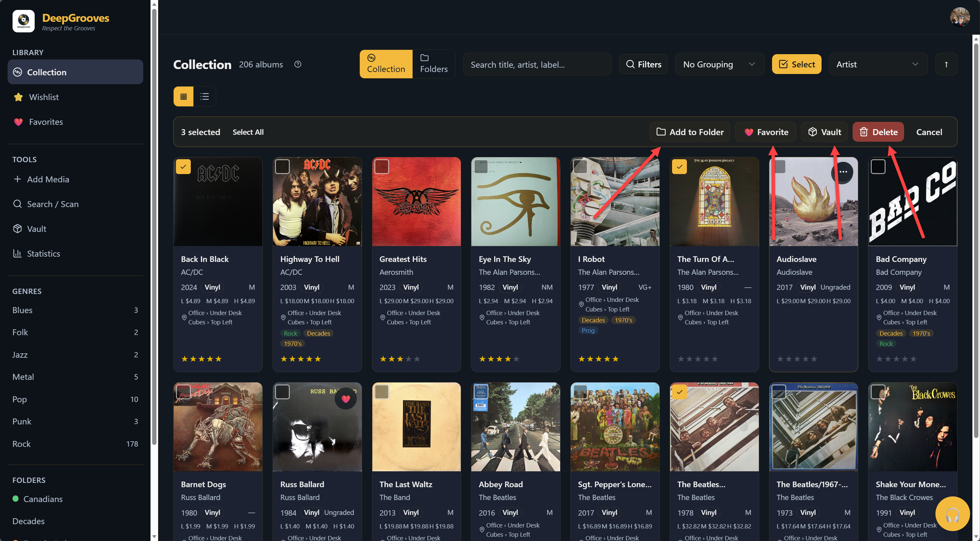
Task: Click Select All
Action: coord(248,132)
